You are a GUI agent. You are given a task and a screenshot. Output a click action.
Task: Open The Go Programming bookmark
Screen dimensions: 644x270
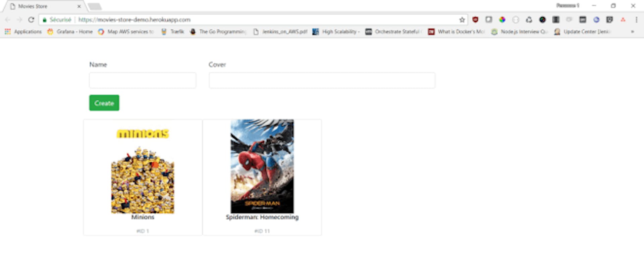218,31
